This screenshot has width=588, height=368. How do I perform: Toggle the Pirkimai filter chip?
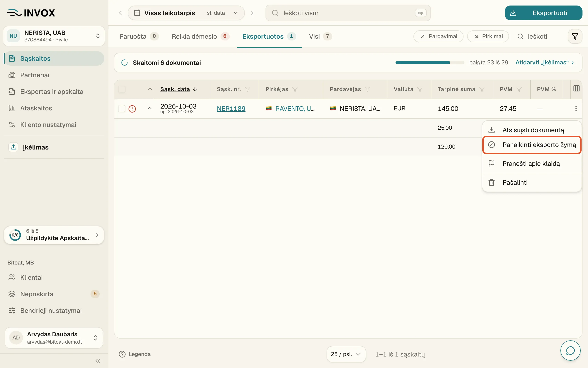point(488,37)
